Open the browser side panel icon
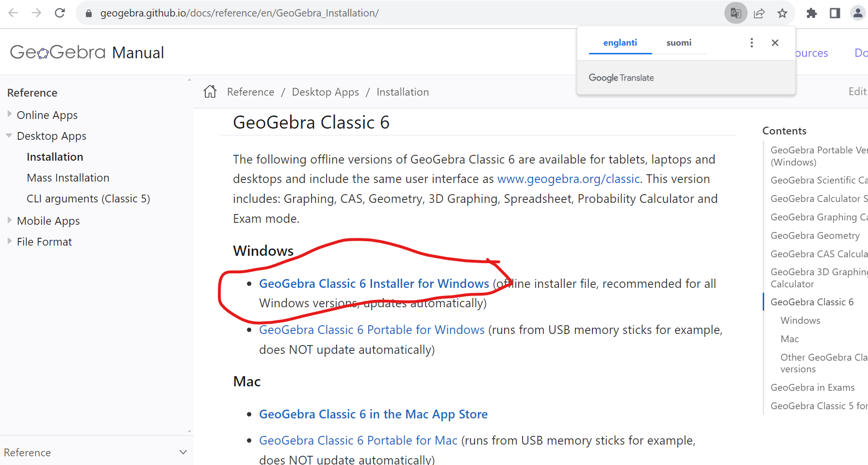Screen dimensions: 868x465 (x=835, y=13)
